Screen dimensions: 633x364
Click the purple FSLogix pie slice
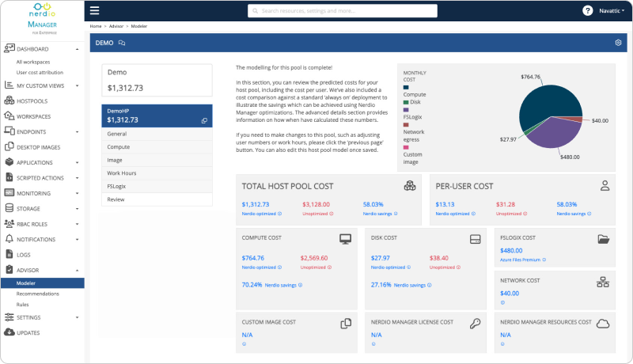[556, 131]
